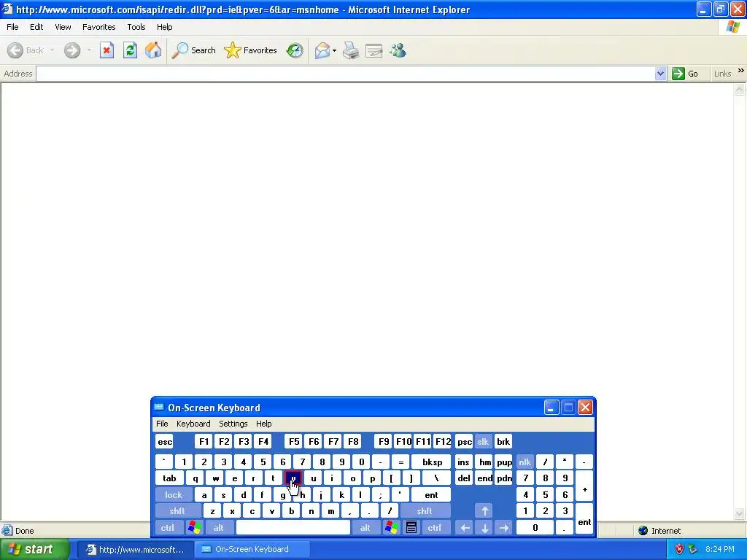Open the File menu in Internet Explorer
747x560 pixels.
point(12,27)
